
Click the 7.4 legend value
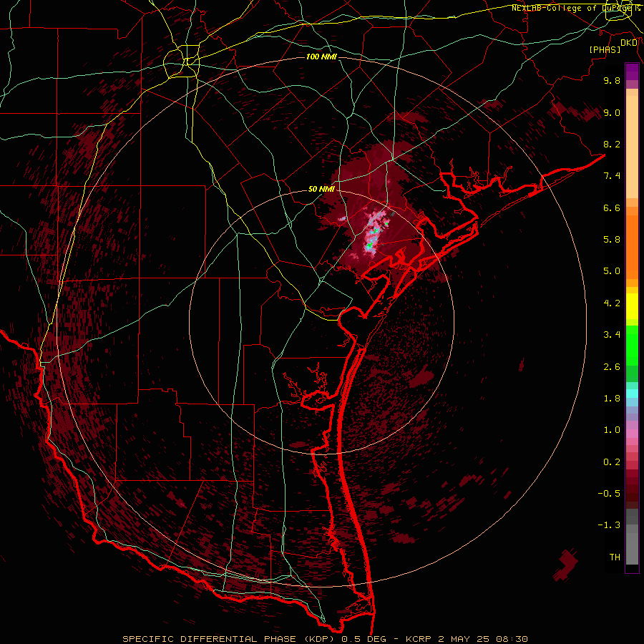612,176
